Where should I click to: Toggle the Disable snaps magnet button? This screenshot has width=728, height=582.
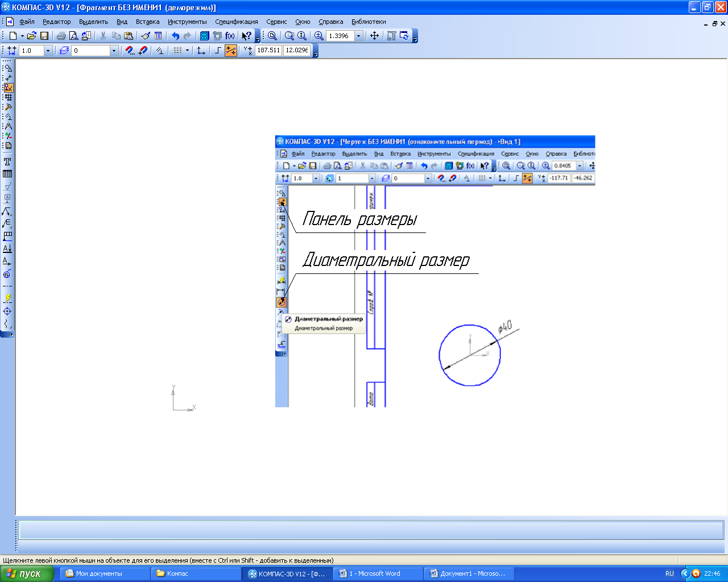143,51
